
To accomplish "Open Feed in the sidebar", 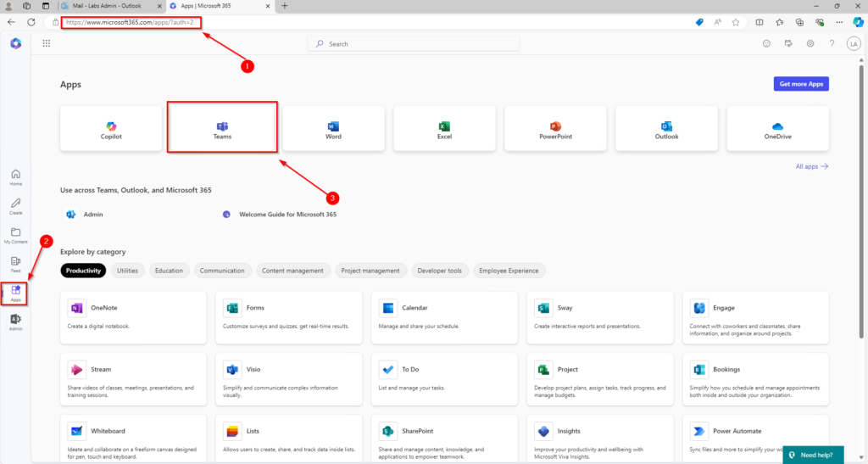I will coord(15,265).
